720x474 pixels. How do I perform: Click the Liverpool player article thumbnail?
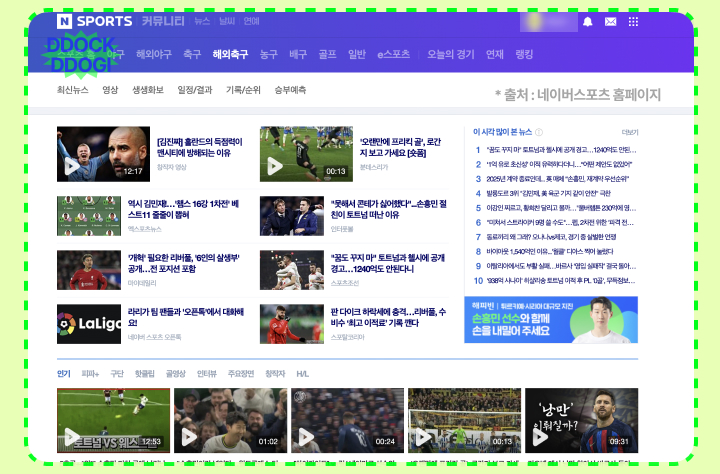[89, 270]
